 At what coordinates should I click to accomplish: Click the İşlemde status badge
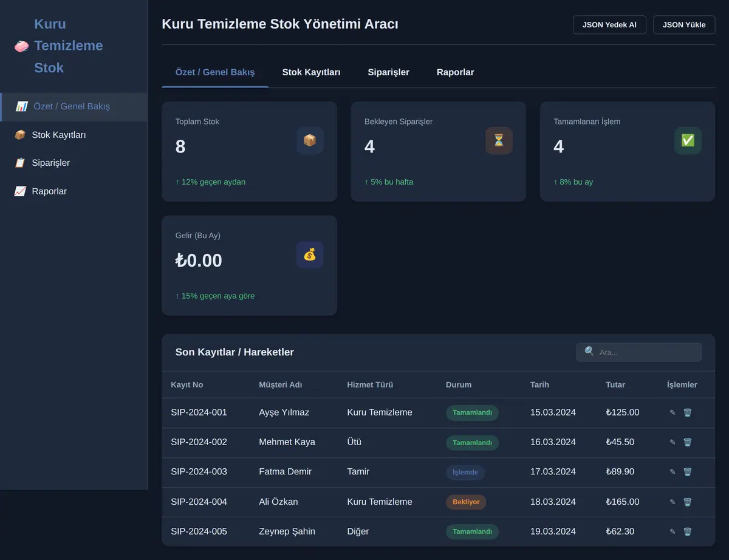[465, 473]
